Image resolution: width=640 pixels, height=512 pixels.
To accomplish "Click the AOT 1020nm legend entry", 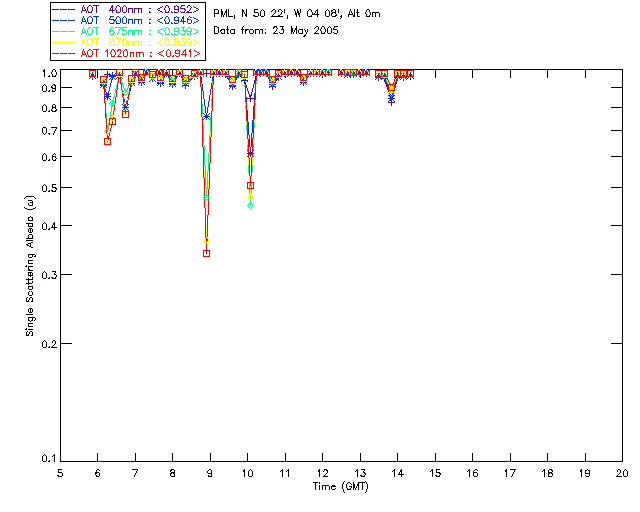I will [126, 53].
